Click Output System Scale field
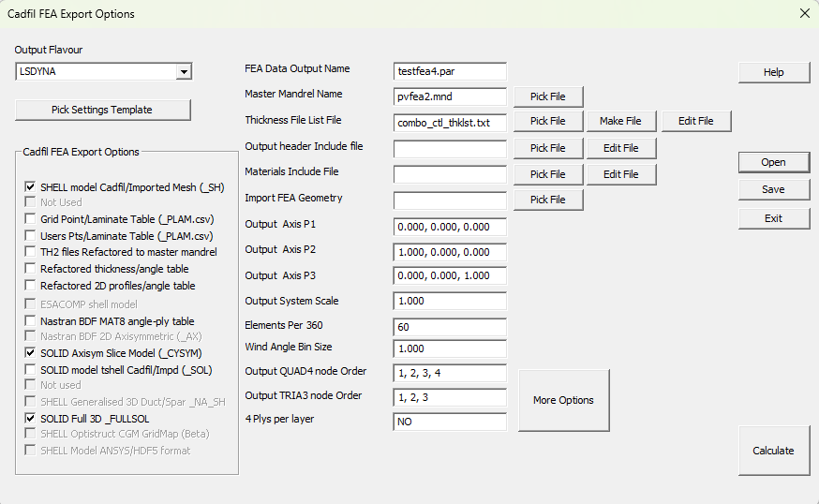Image resolution: width=819 pixels, height=504 pixels. [x=450, y=301]
